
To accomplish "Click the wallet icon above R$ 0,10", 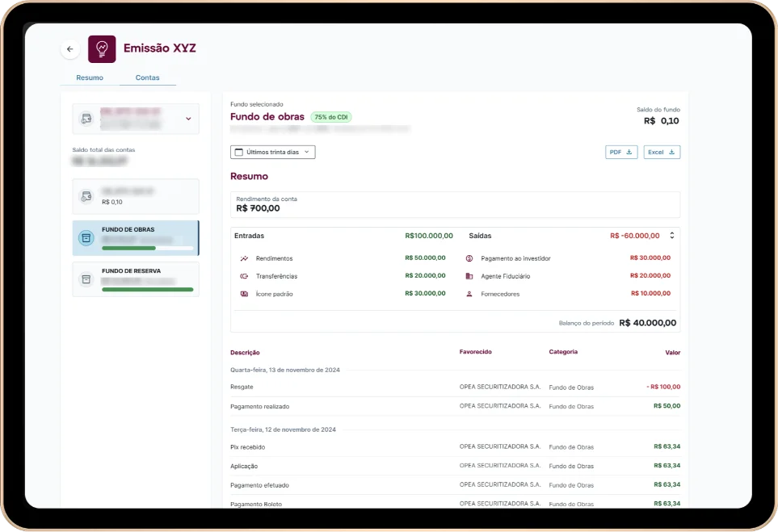I will point(86,196).
